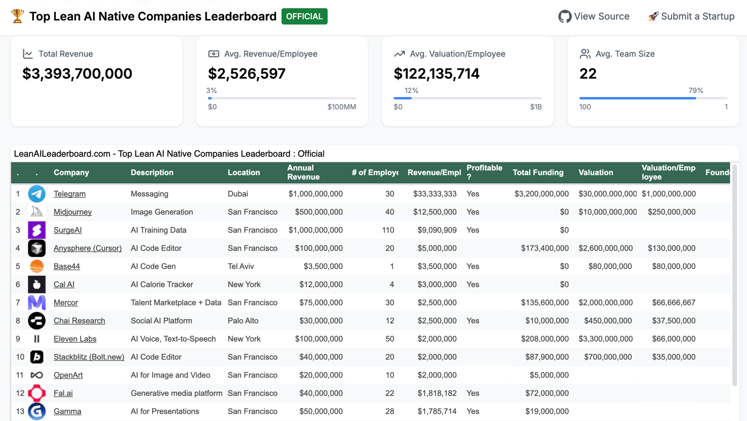The image size is (747, 421).
Task: Click the Generative media platform description cell
Action: (x=176, y=393)
